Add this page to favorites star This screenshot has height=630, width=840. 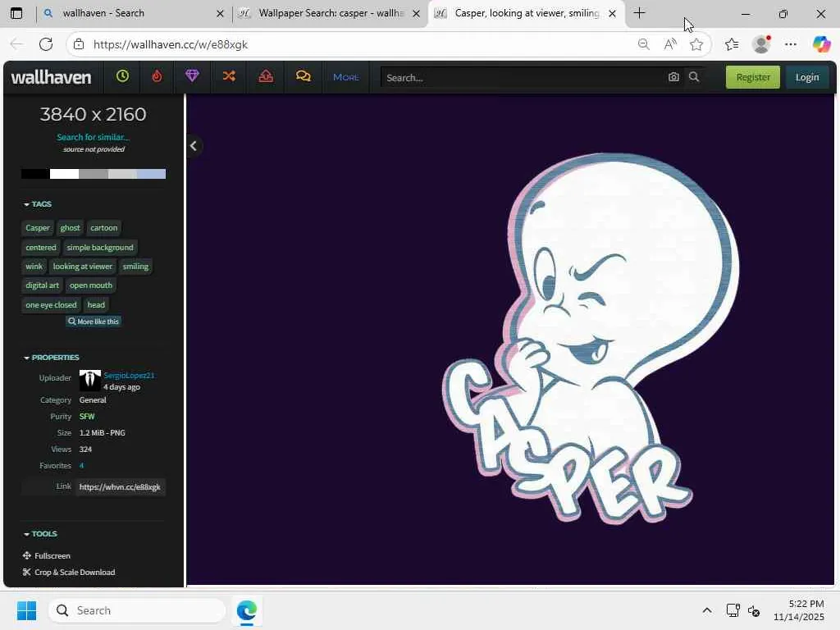point(696,44)
